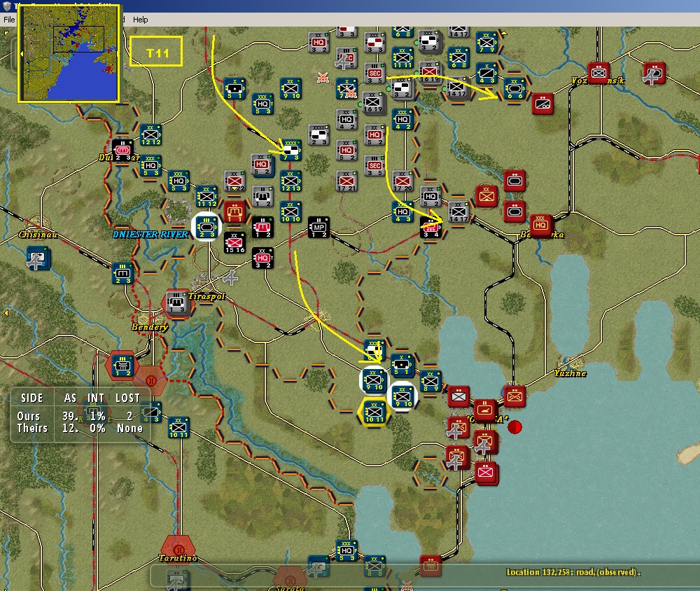Select the blue infantry division 12 12
This screenshot has height=591, width=700.
click(x=151, y=134)
